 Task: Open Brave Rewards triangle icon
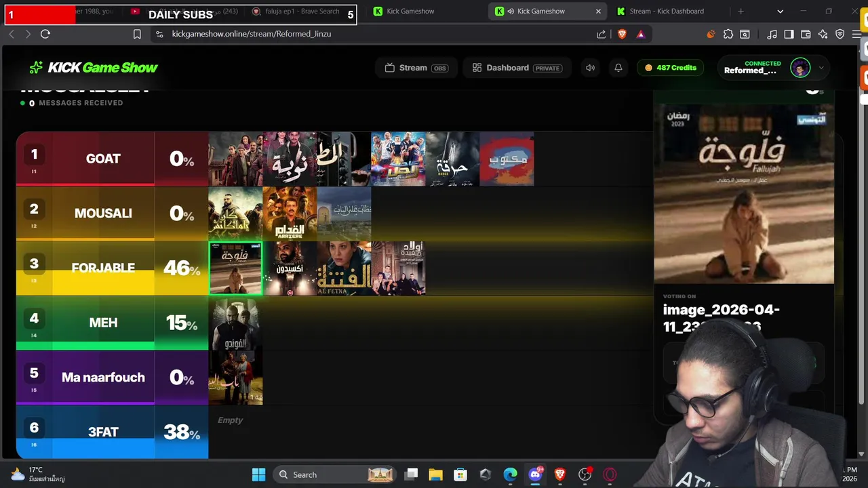[641, 34]
